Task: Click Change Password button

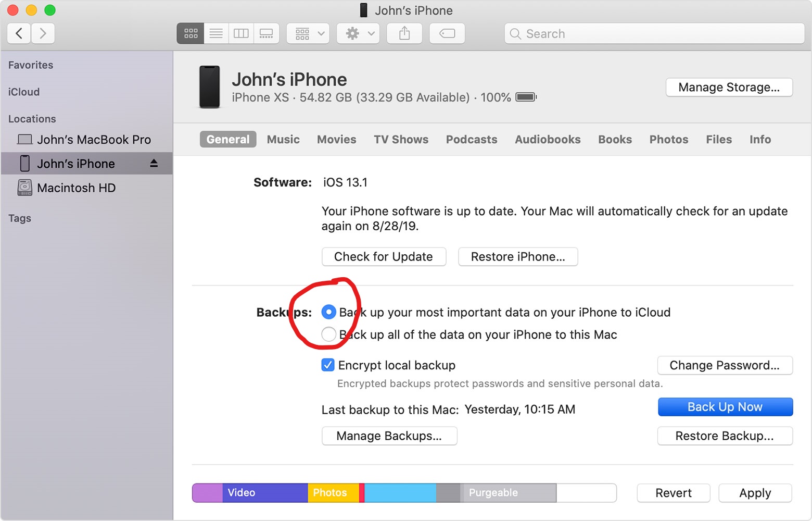Action: [725, 365]
